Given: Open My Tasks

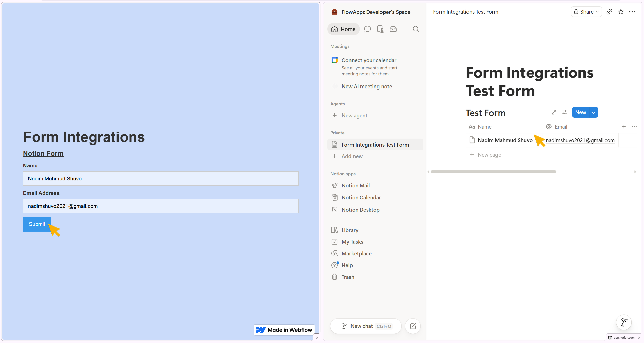Looking at the screenshot, I should point(352,242).
